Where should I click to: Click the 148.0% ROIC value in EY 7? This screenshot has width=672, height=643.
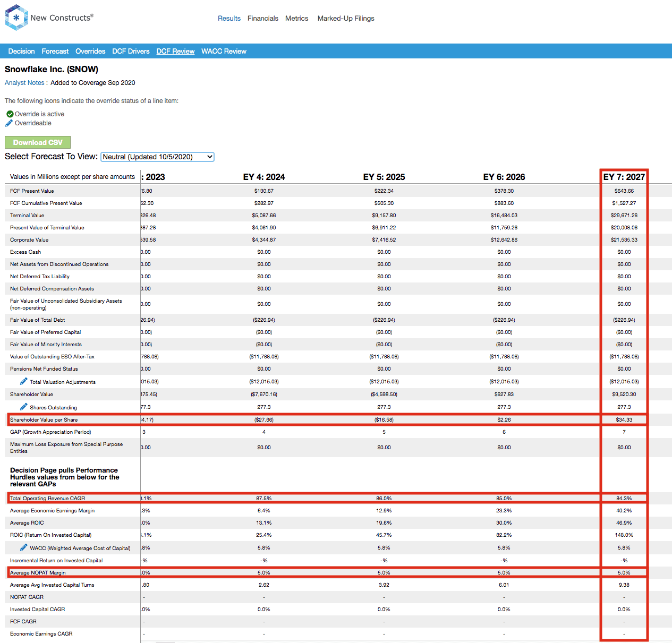pos(624,535)
